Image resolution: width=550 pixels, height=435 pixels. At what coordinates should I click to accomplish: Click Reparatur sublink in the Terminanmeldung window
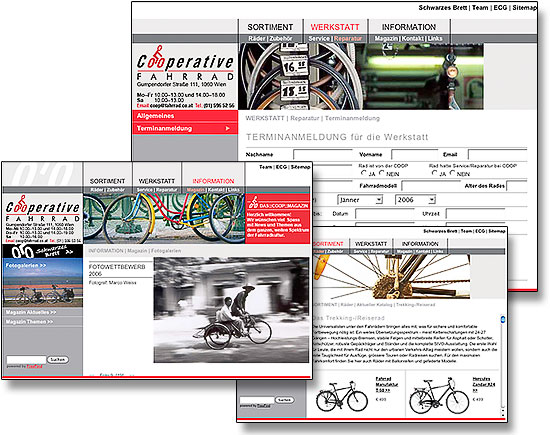pyautogui.click(x=348, y=39)
